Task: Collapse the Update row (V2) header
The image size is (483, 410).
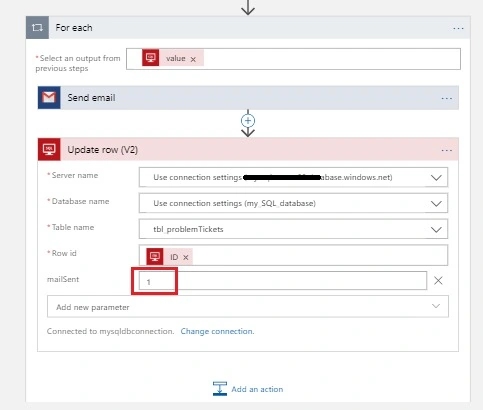Action: pos(248,149)
